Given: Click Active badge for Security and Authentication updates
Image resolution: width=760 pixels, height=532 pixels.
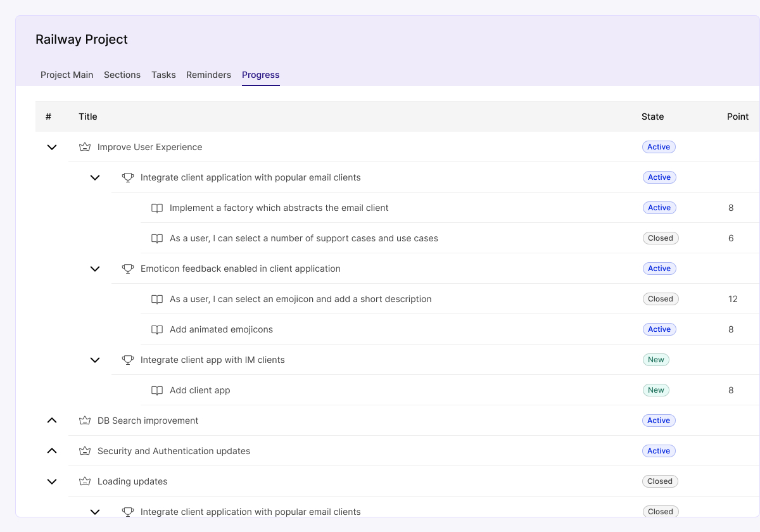Looking at the screenshot, I should [x=659, y=451].
